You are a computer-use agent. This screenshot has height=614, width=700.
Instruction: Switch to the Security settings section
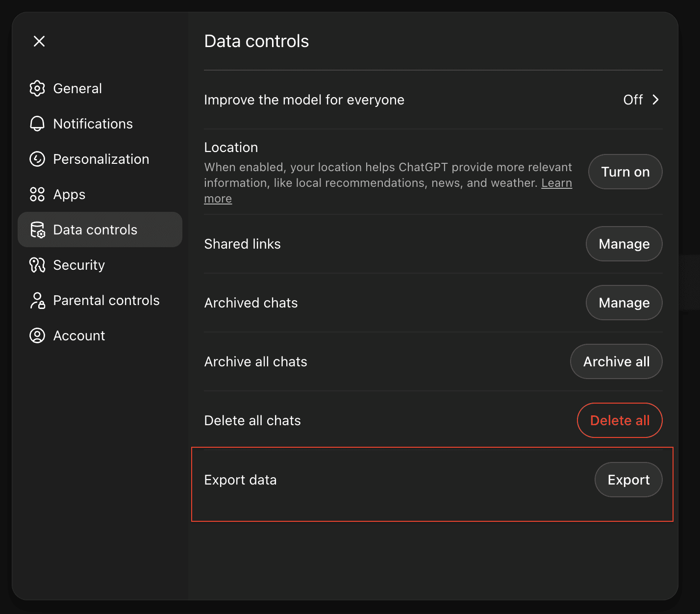click(79, 265)
